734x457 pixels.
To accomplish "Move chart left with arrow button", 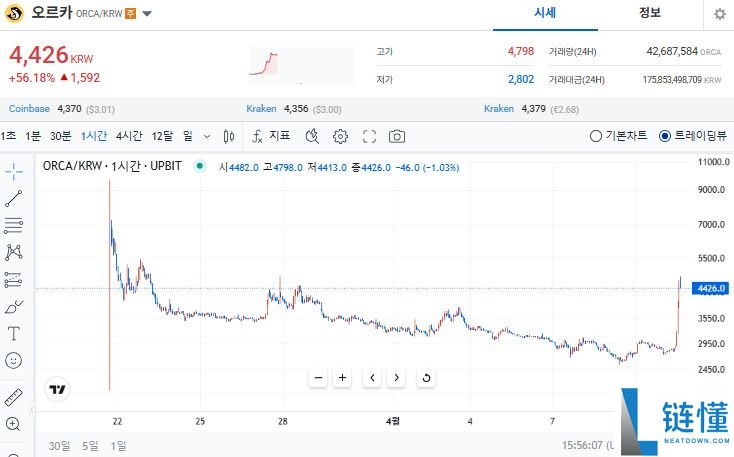I will [x=372, y=378].
